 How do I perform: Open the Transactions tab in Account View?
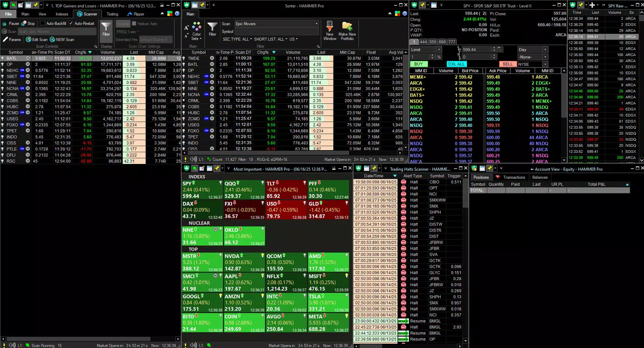pos(511,177)
